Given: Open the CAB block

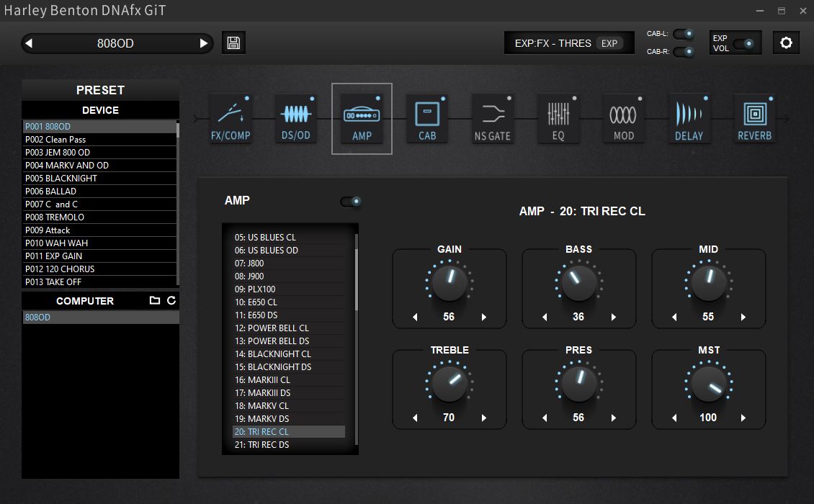Looking at the screenshot, I should click(427, 119).
